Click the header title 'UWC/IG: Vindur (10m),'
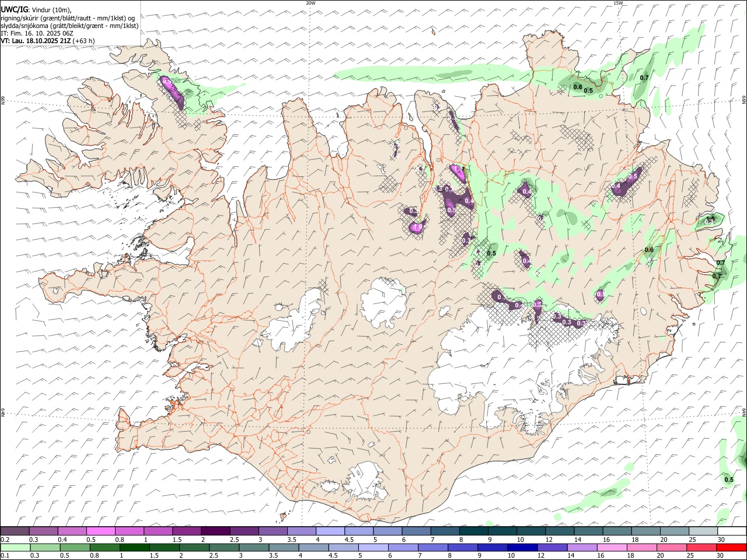The width and height of the screenshot is (747, 560). coord(36,9)
